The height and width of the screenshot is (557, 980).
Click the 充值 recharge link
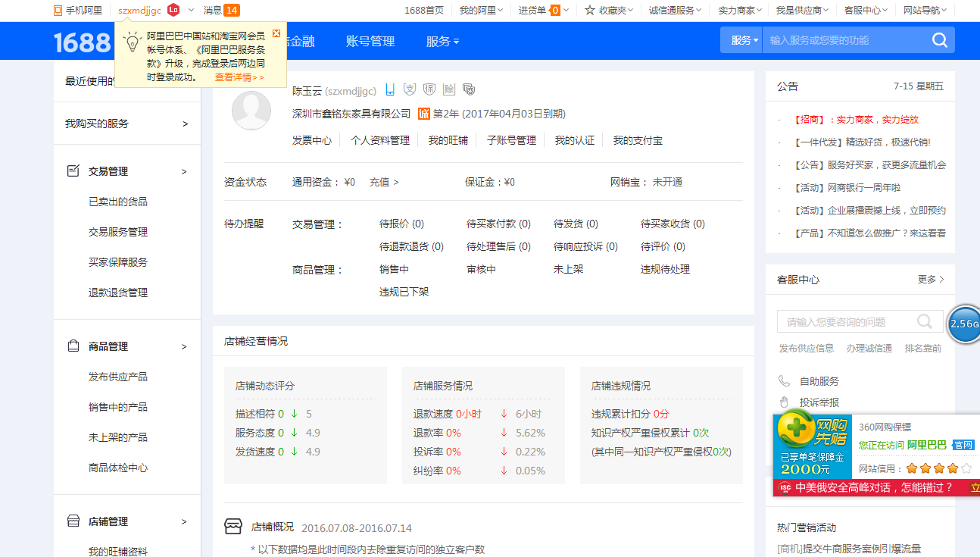click(x=379, y=182)
